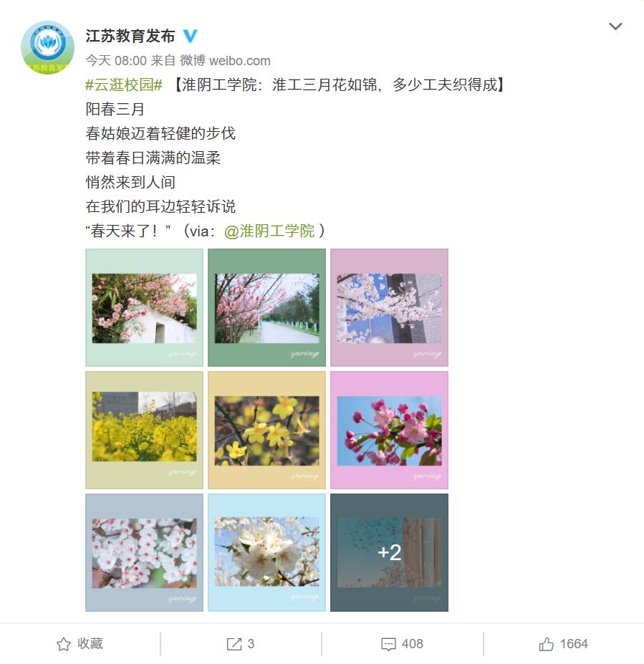Open the pink crabapple buds photo
Screen dimensions: 644x664
point(389,430)
